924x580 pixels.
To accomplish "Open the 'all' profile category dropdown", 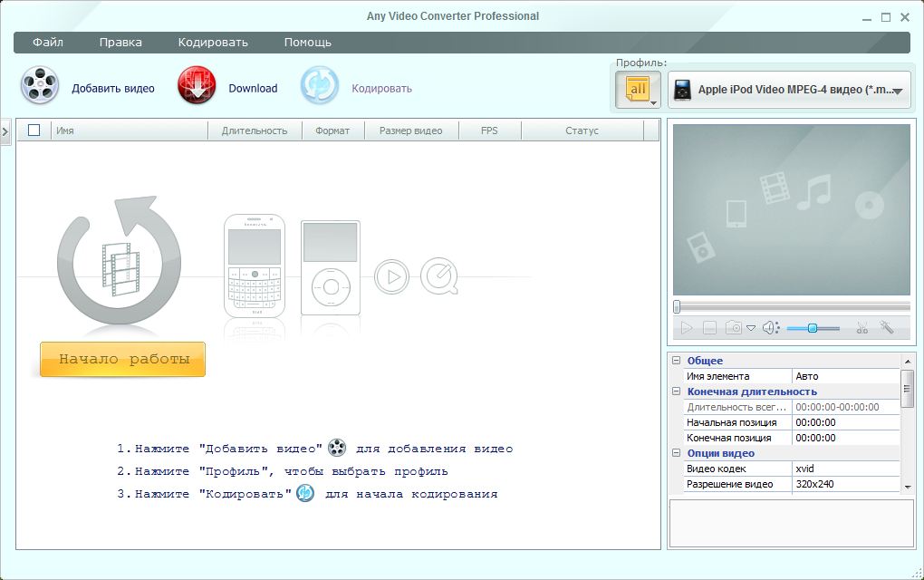I will pos(639,90).
